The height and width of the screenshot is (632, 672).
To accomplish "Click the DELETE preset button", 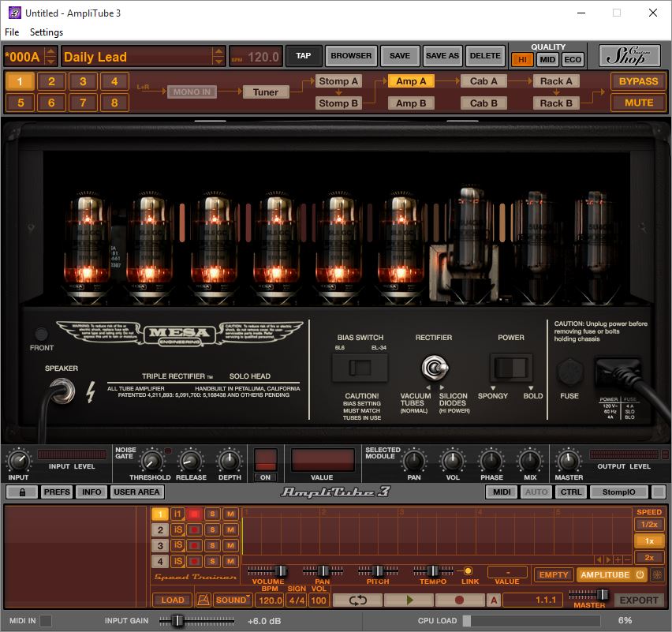I will tap(485, 56).
